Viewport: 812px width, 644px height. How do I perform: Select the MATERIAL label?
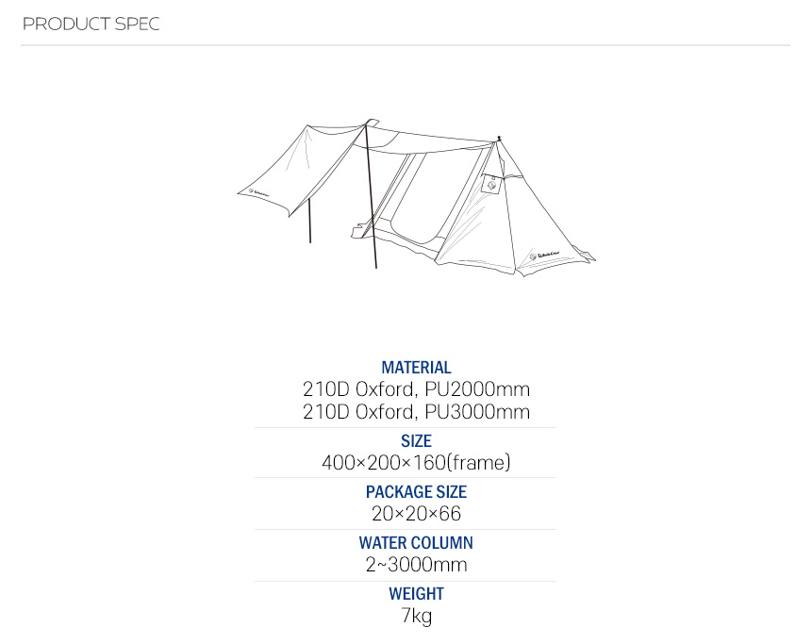coord(416,368)
